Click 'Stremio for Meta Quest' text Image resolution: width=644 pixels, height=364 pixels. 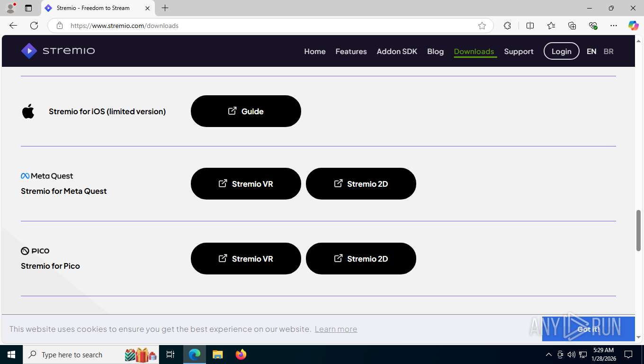pyautogui.click(x=64, y=191)
